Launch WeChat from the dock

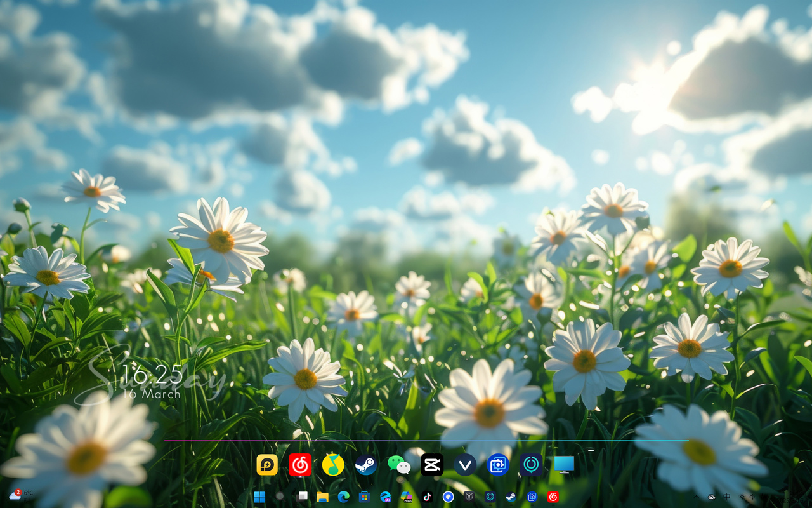[x=399, y=465]
